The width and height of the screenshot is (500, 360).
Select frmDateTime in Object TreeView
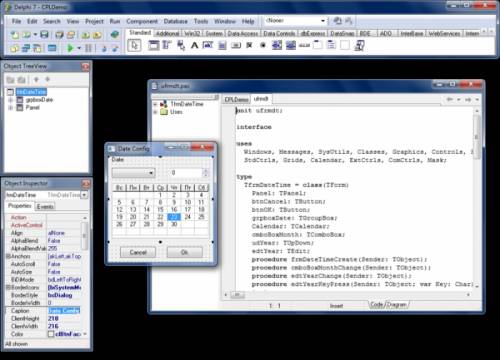coord(31,92)
